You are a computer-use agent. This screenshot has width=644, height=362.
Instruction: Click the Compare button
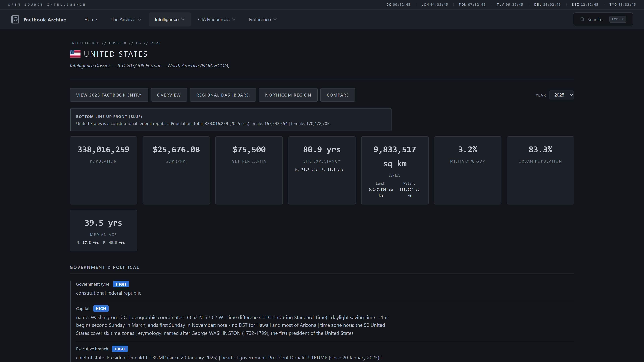pyautogui.click(x=337, y=95)
